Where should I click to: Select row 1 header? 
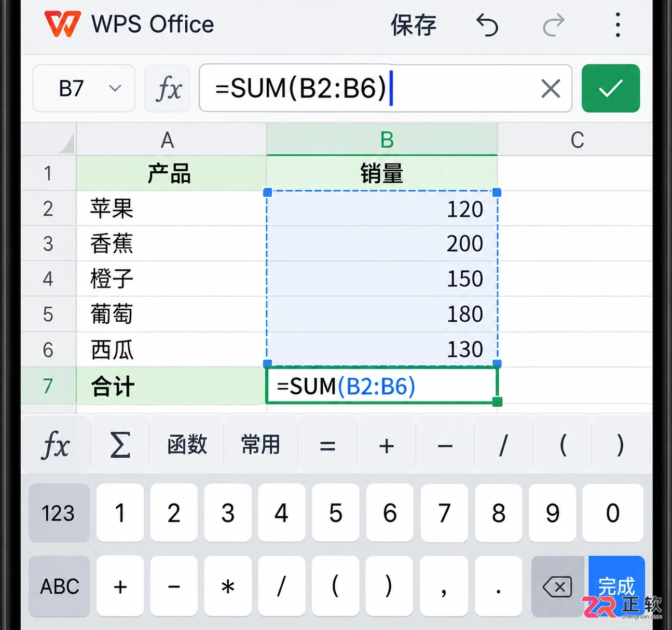tap(48, 173)
